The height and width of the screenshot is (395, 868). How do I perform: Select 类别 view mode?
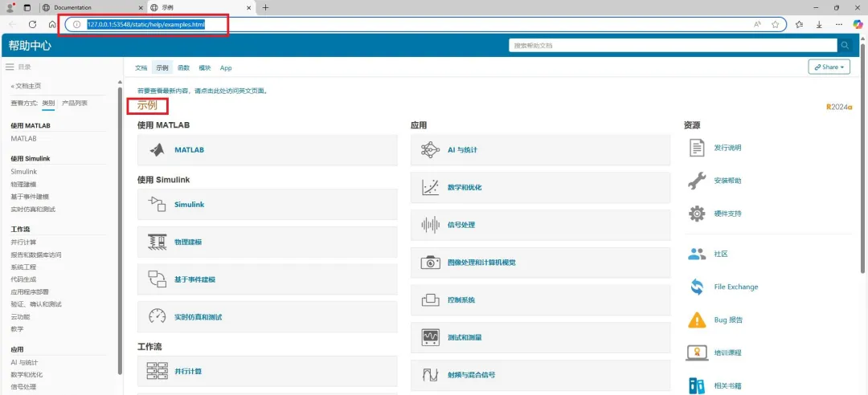(49, 103)
